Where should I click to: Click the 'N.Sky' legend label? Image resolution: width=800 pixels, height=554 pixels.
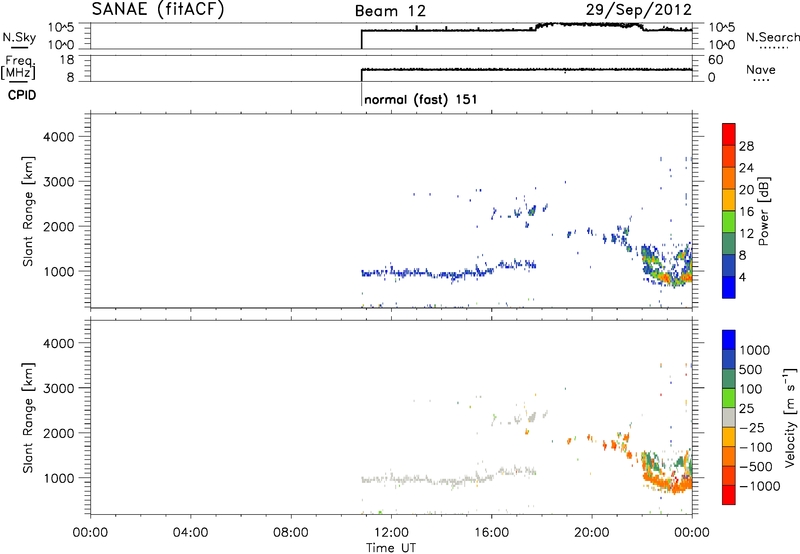[19, 37]
